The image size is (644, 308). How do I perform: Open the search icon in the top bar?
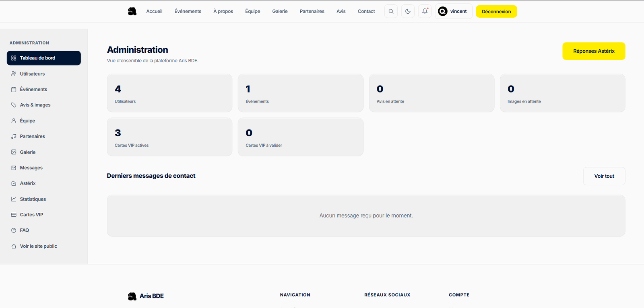(391, 11)
